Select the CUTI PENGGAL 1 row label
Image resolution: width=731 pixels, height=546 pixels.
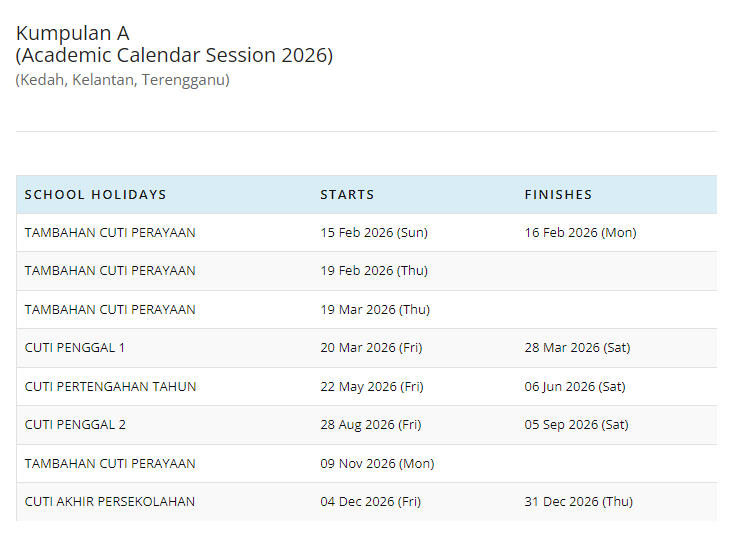(x=75, y=348)
